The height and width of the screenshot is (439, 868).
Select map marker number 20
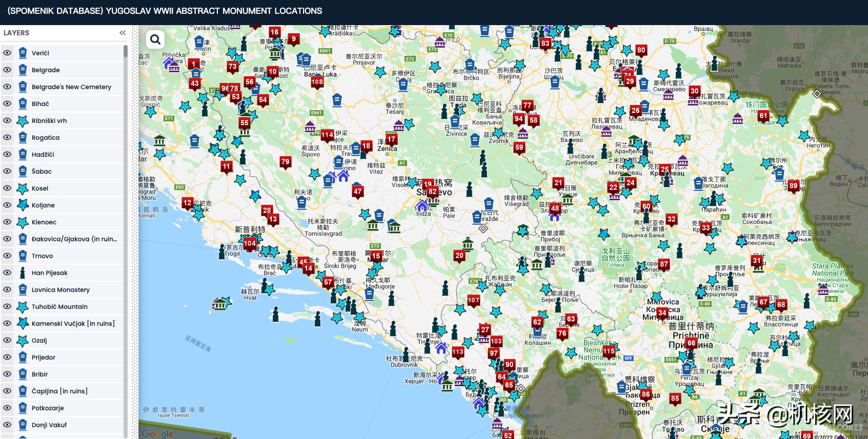[459, 256]
